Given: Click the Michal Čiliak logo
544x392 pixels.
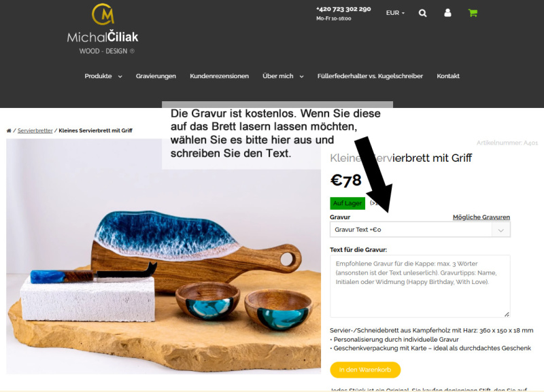Looking at the screenshot, I should (103, 29).
